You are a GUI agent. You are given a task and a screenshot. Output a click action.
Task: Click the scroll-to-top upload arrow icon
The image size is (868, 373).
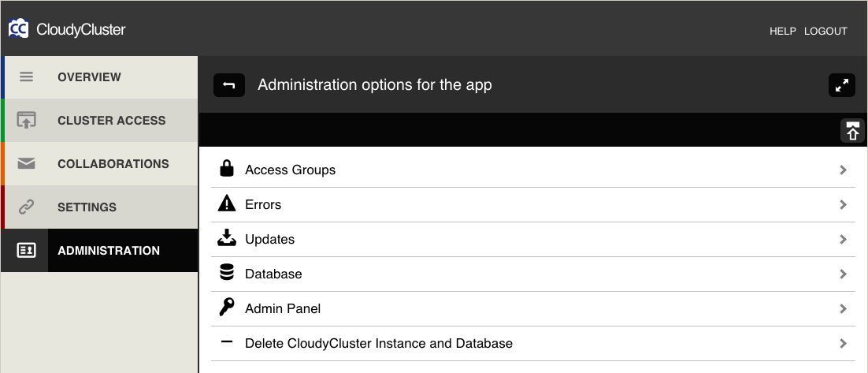(x=852, y=131)
